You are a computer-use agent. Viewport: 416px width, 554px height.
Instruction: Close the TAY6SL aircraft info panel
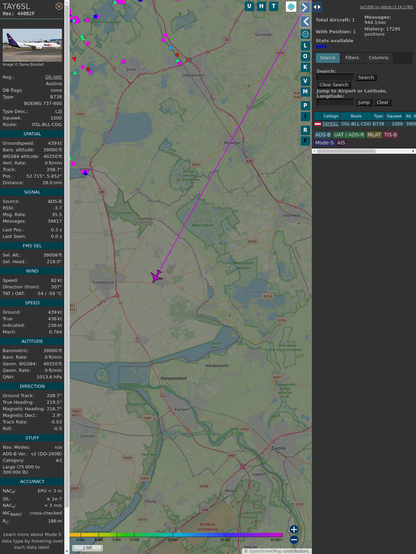[59, 6]
